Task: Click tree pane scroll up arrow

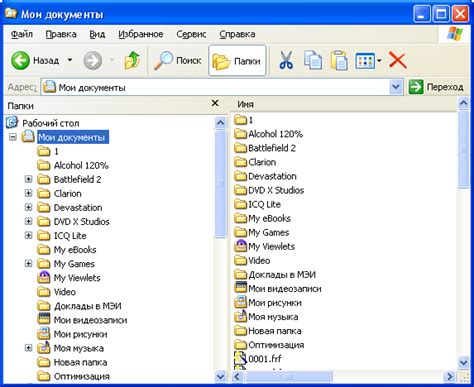Action: pyautogui.click(x=220, y=123)
